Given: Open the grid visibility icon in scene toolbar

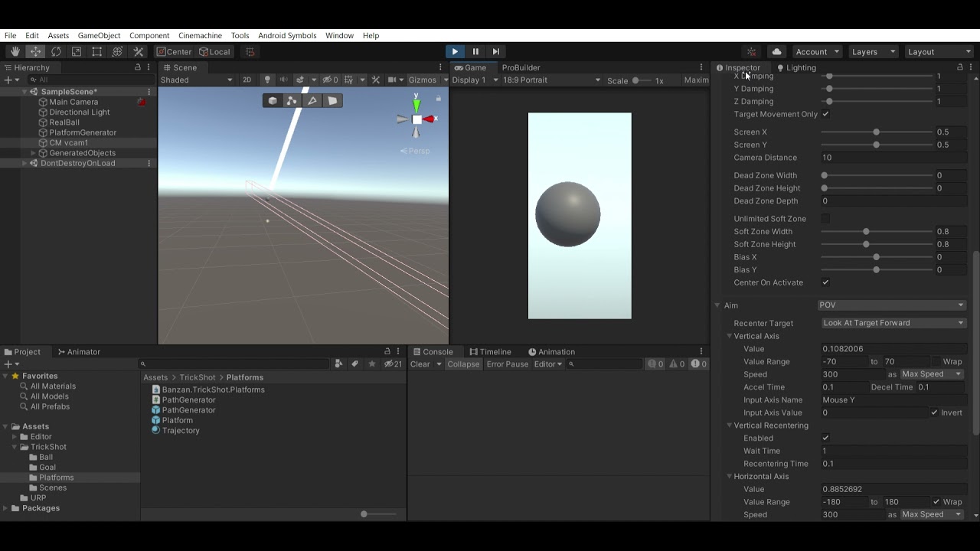Looking at the screenshot, I should pyautogui.click(x=347, y=80).
